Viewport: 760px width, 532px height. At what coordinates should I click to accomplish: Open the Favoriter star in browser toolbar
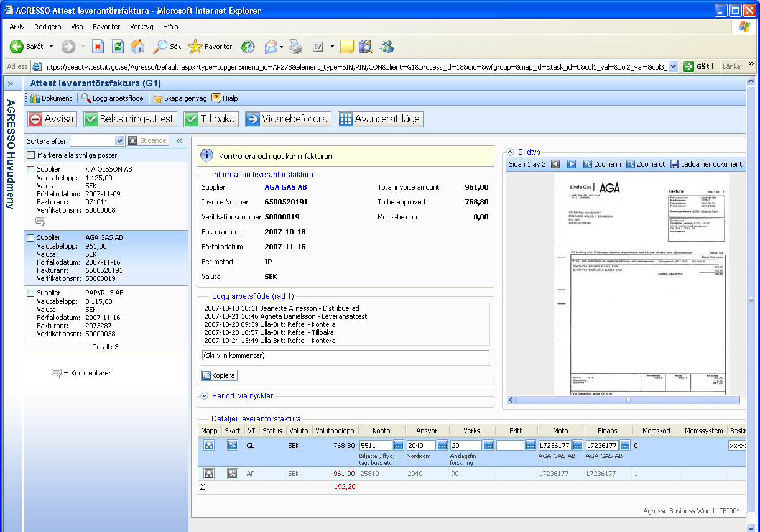(x=210, y=47)
